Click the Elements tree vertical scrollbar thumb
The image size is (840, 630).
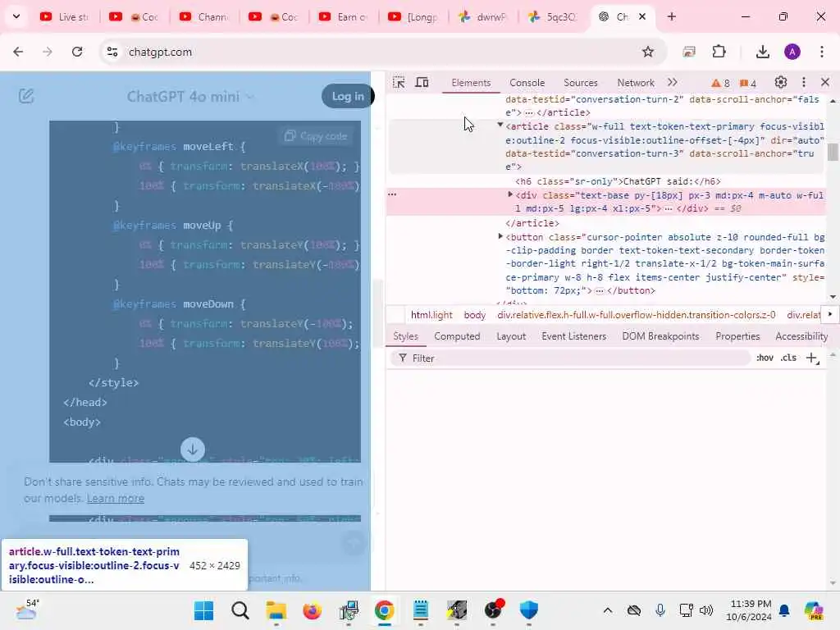tap(833, 152)
